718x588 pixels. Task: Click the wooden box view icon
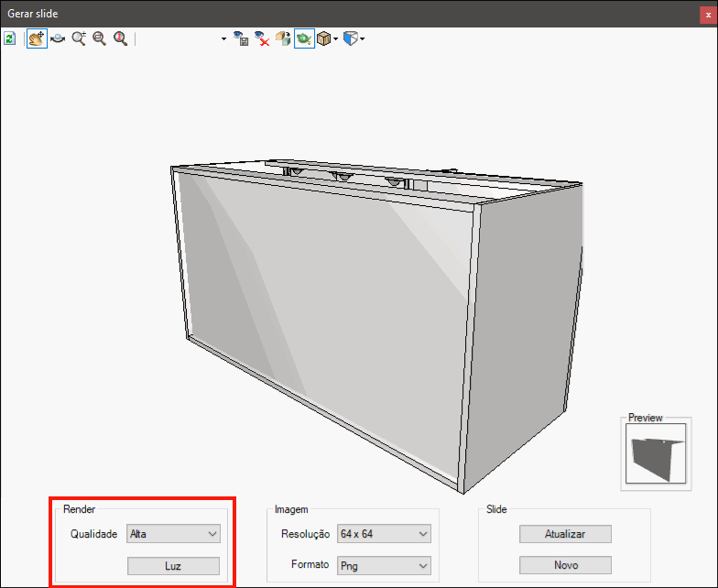coord(323,38)
